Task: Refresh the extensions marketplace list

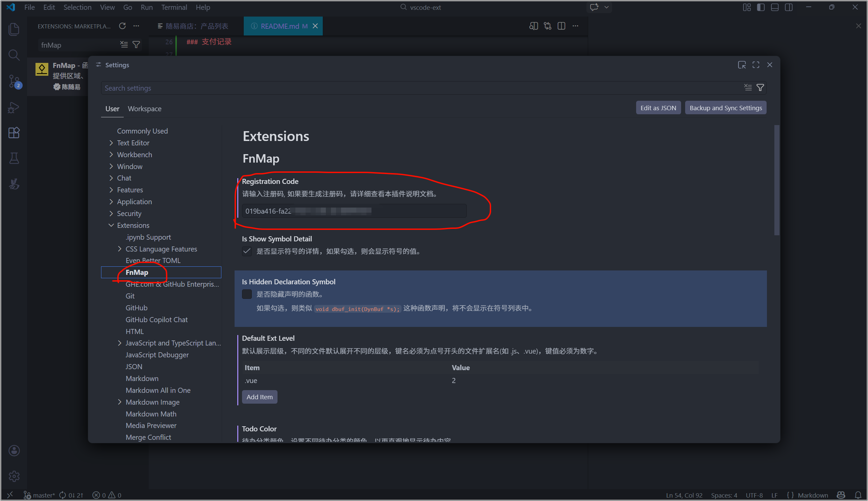Action: point(122,26)
